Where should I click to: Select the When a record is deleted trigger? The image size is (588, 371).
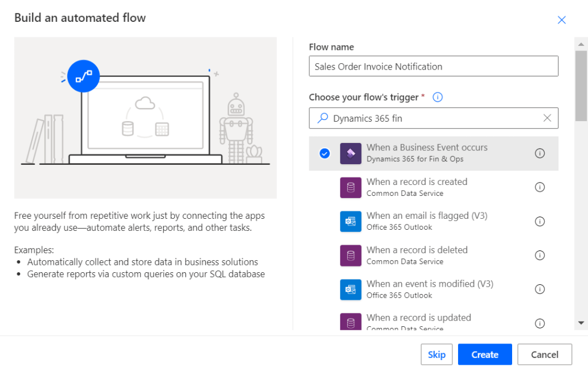(417, 255)
